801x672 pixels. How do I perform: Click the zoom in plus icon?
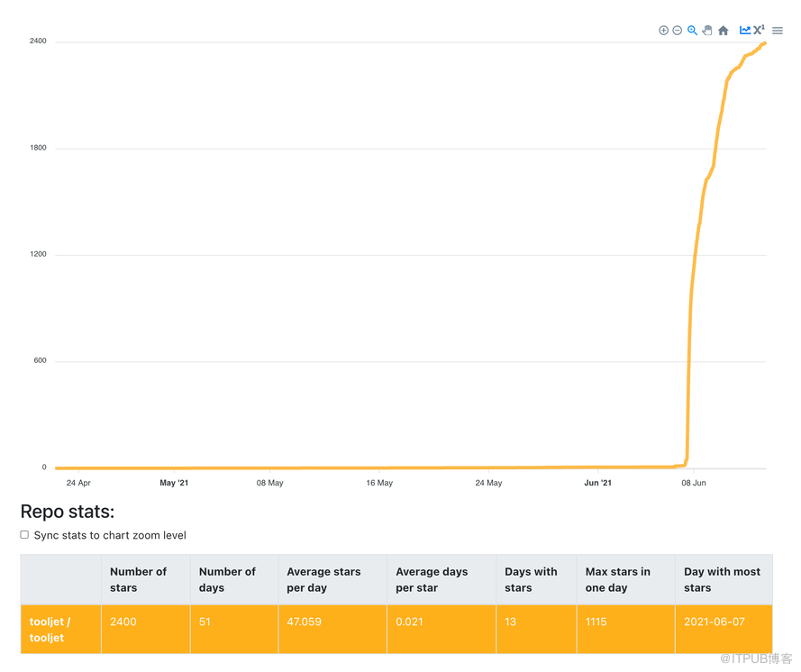663,31
